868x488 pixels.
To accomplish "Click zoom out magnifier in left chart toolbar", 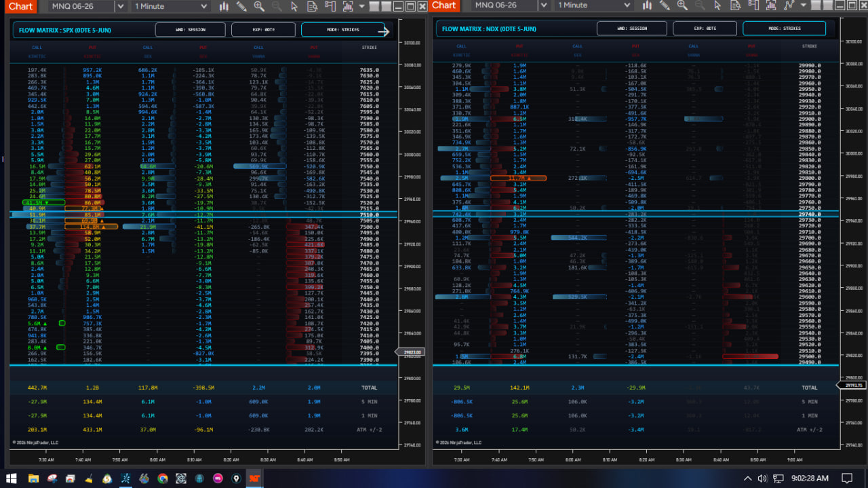I will coord(277,6).
